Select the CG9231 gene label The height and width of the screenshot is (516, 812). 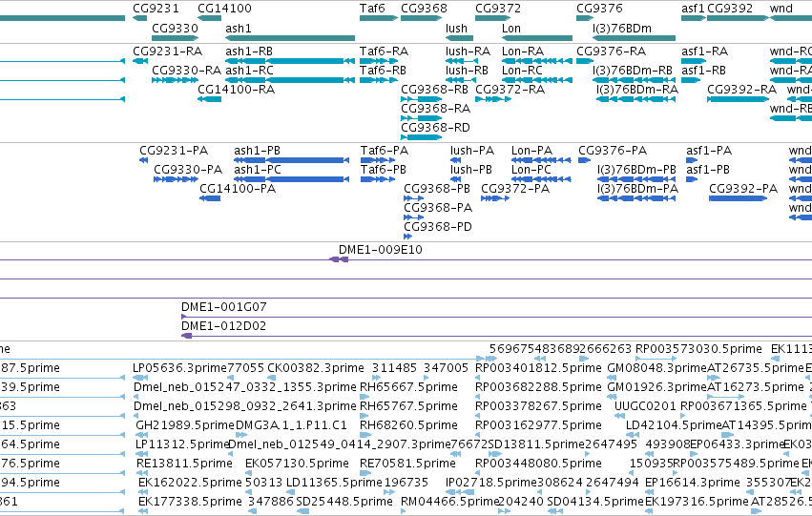click(156, 9)
